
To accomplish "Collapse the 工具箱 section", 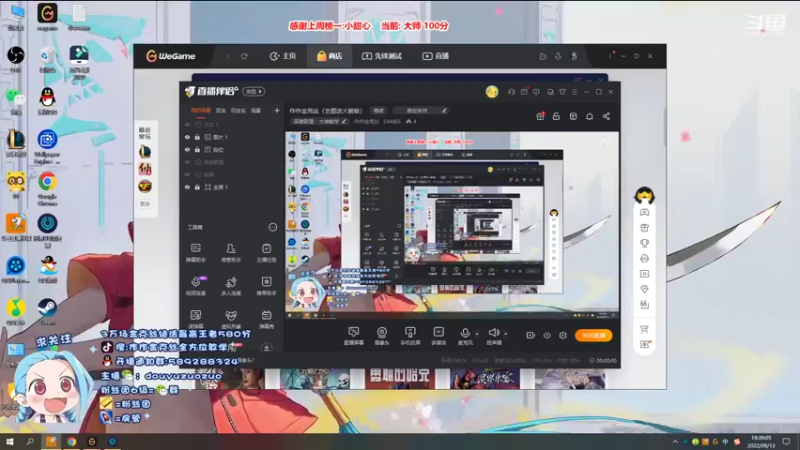I will tap(273, 227).
